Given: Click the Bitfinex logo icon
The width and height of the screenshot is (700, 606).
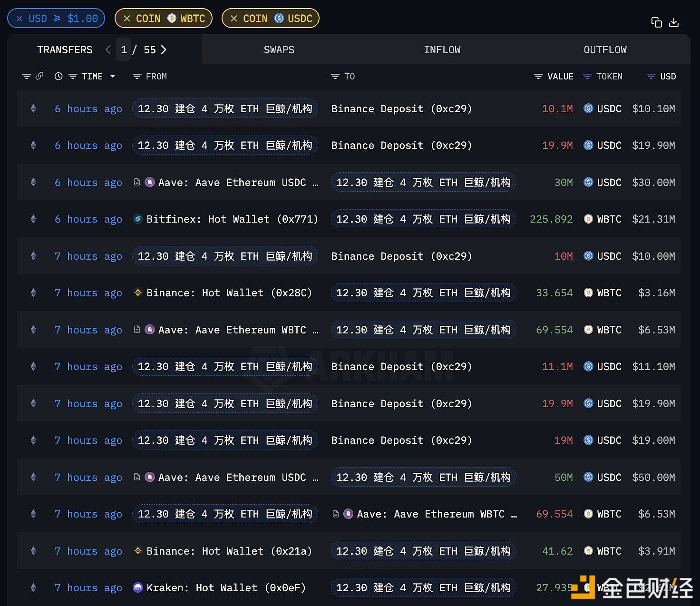Looking at the screenshot, I should [x=138, y=219].
